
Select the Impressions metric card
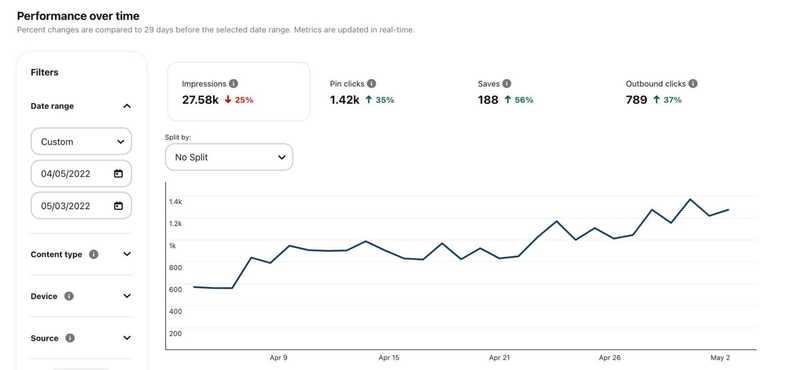point(238,92)
